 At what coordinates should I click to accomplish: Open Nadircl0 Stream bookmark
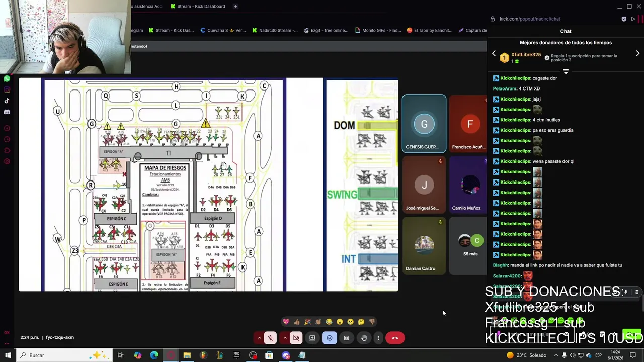pos(275,30)
